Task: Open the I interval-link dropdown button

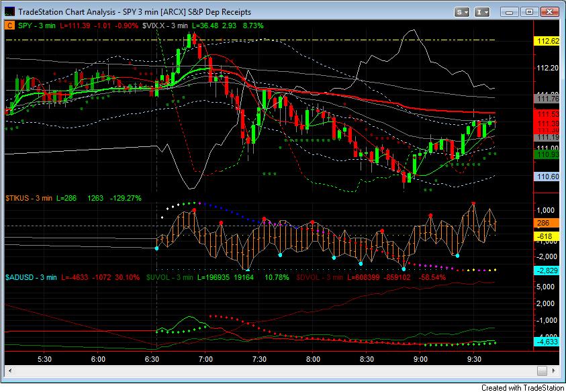Action: click(481, 12)
